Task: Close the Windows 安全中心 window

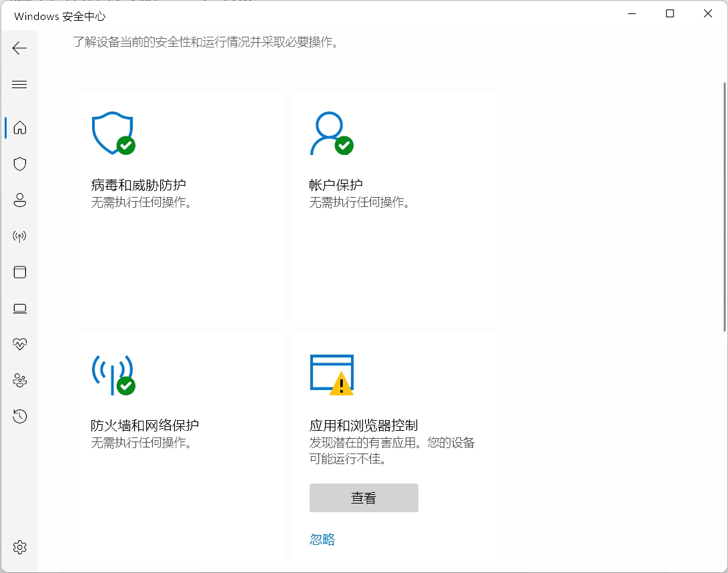Action: [707, 13]
